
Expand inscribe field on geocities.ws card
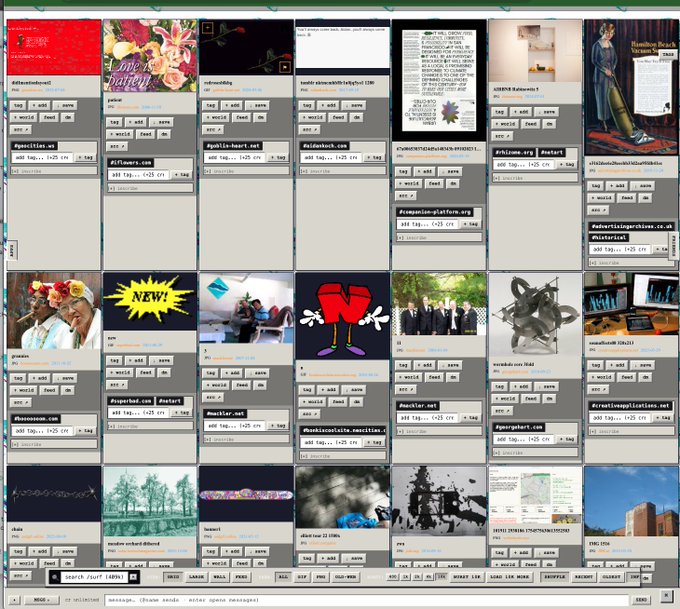pos(54,171)
